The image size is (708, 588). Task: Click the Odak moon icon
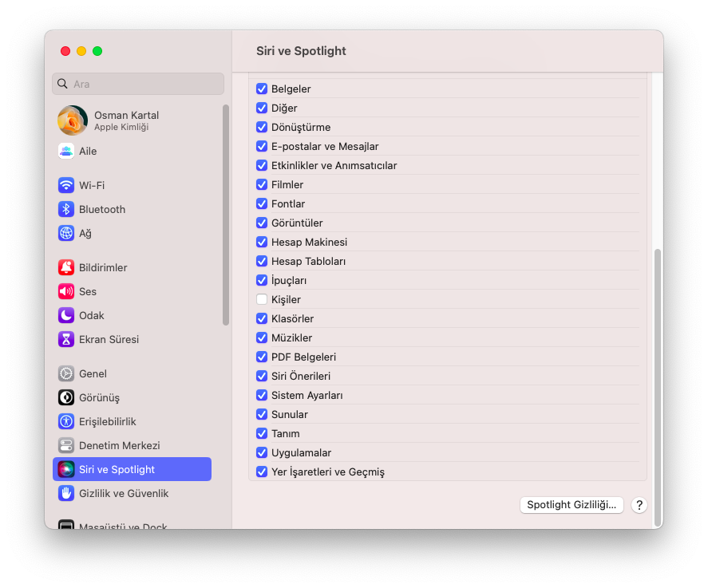(66, 315)
